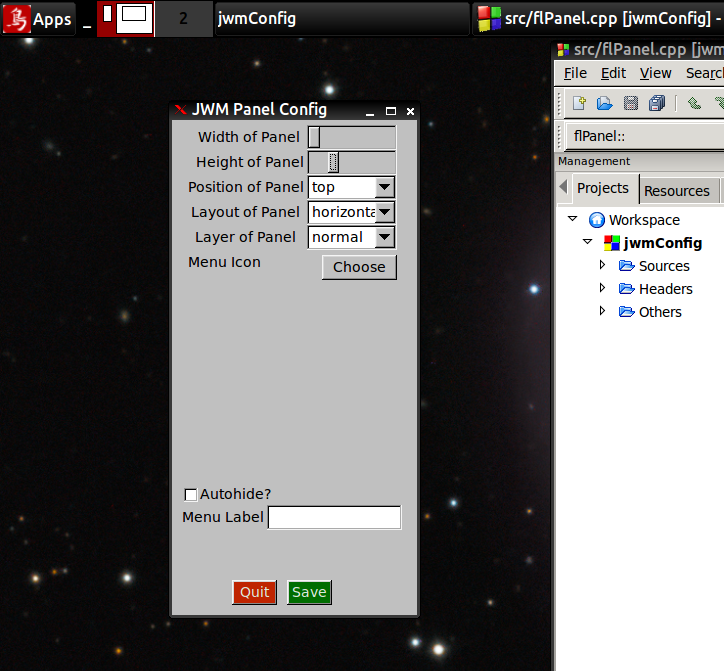This screenshot has width=724, height=671.
Task: Click the New file toolbar icon
Action: (x=579, y=103)
